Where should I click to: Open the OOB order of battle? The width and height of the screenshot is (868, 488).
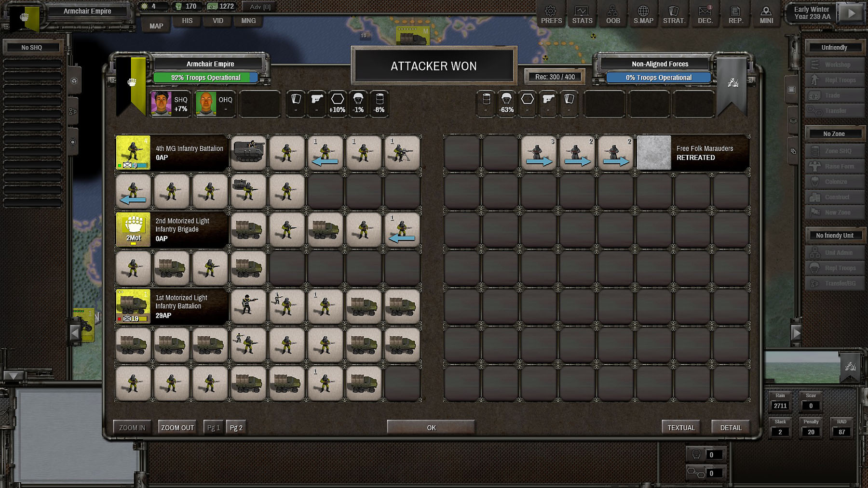coord(613,14)
